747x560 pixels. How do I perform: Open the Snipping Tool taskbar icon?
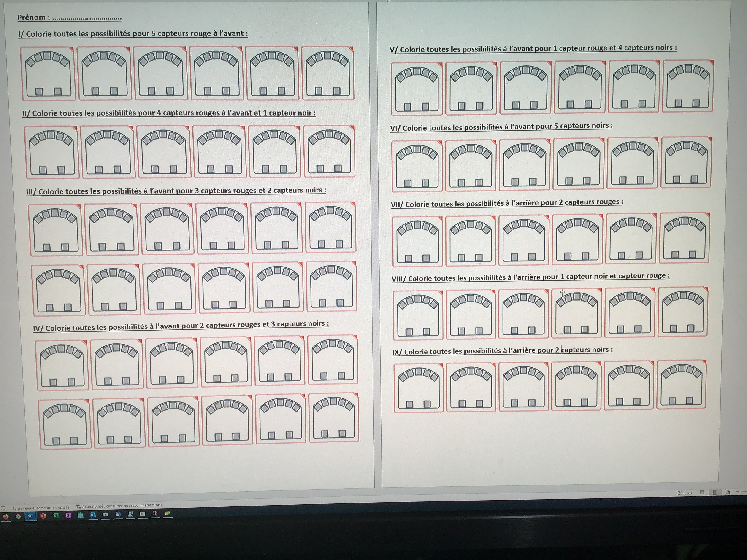[155, 514]
